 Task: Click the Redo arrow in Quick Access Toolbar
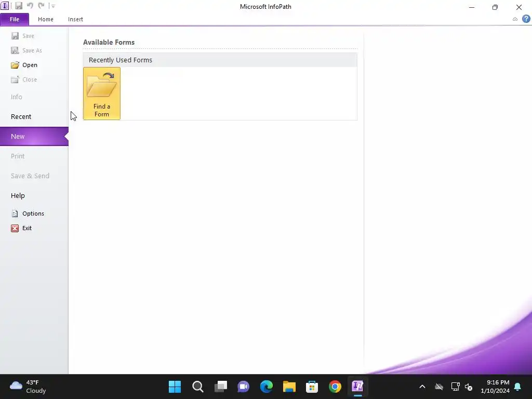pos(41,6)
